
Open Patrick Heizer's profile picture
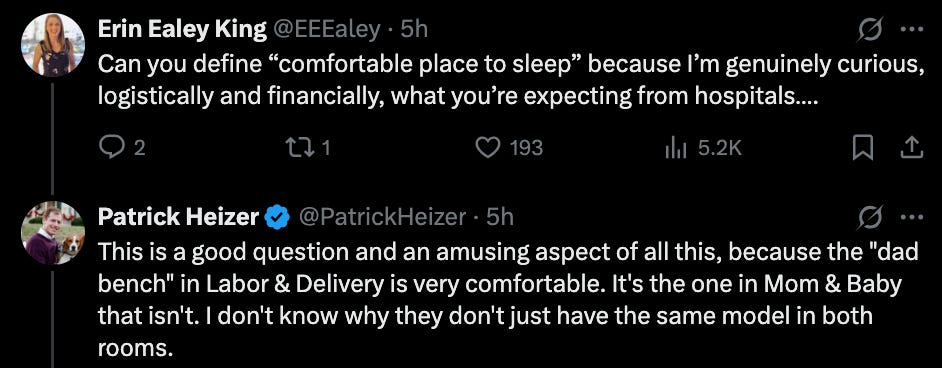(53, 233)
